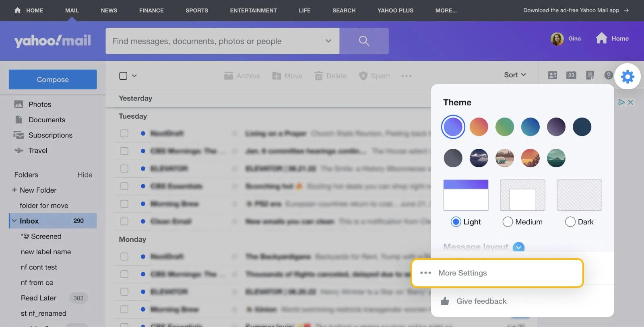Open the 'nf cont test' folder

pyautogui.click(x=39, y=267)
